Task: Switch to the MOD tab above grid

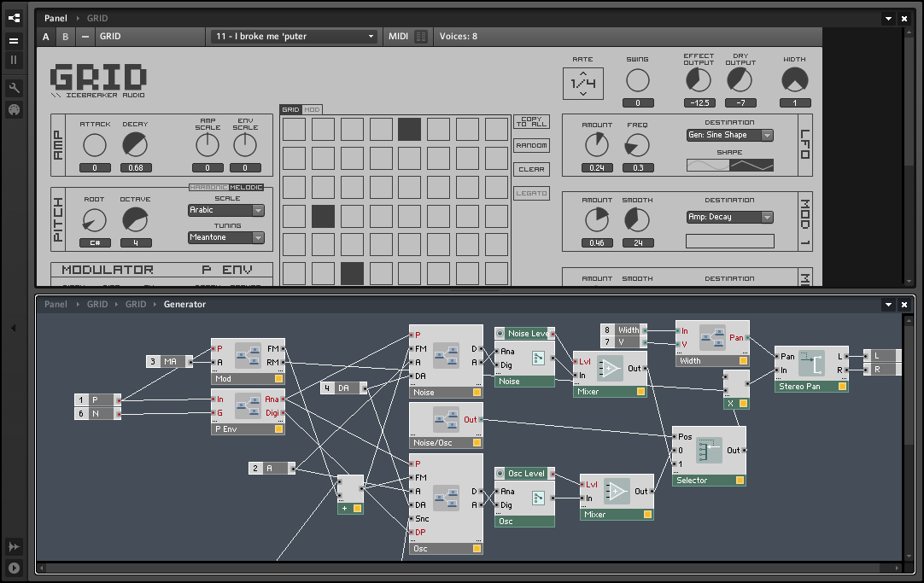Action: pos(312,109)
